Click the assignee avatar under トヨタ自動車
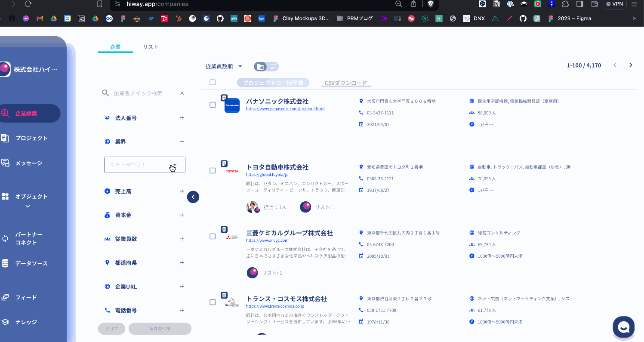This screenshot has height=342, width=644. pyautogui.click(x=253, y=207)
